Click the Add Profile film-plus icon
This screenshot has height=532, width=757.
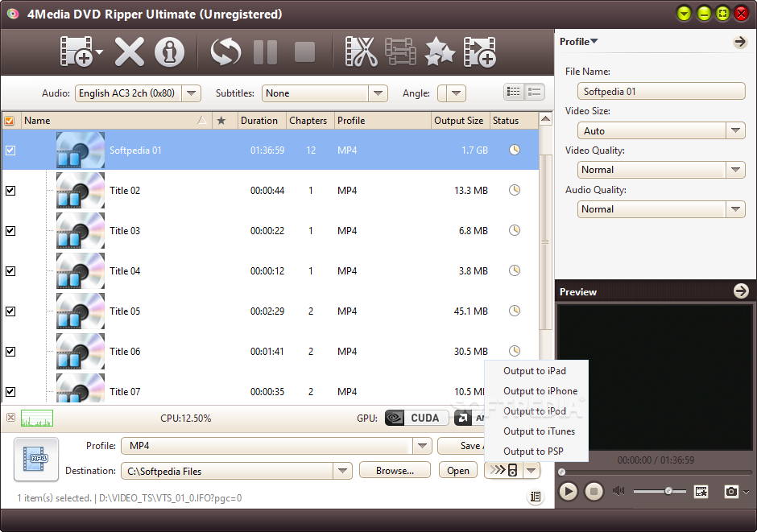click(x=479, y=52)
